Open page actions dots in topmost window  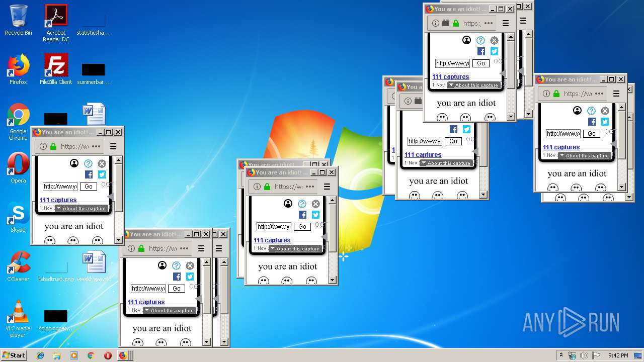click(x=489, y=23)
